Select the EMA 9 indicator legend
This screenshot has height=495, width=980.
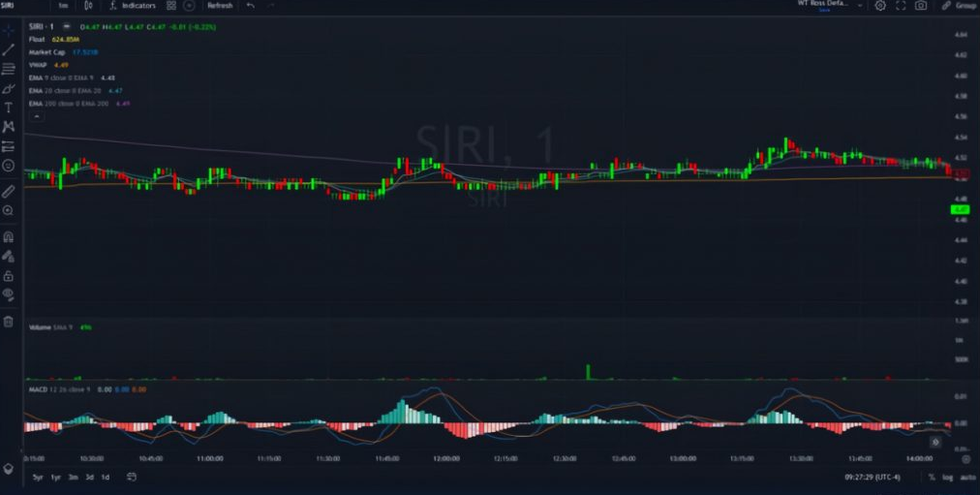coord(61,78)
